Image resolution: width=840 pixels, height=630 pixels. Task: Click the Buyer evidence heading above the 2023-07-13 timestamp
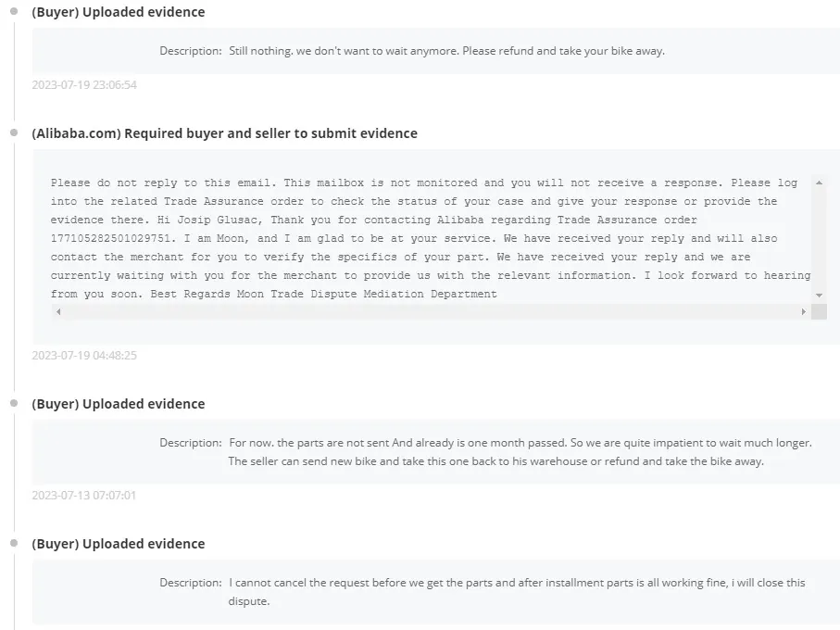(119, 404)
